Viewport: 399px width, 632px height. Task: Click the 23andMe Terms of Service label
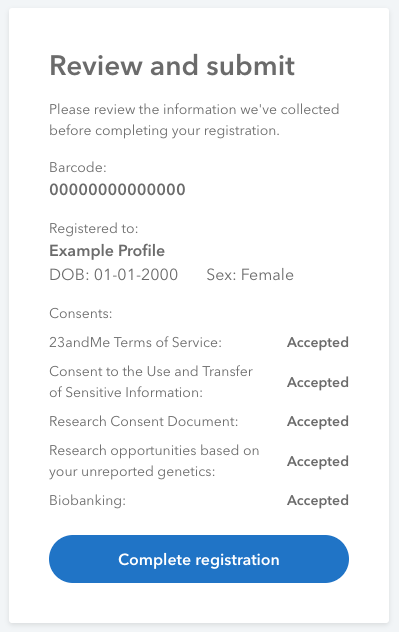pyautogui.click(x=135, y=342)
